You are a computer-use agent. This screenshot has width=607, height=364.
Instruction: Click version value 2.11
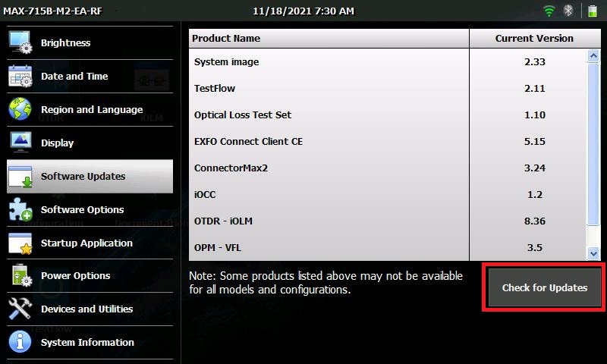click(535, 89)
